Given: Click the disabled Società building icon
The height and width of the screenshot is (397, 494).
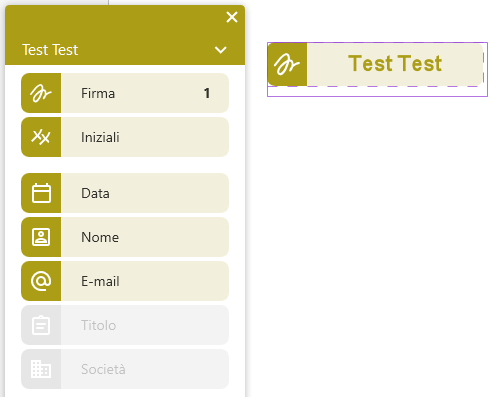Looking at the screenshot, I should (x=41, y=369).
